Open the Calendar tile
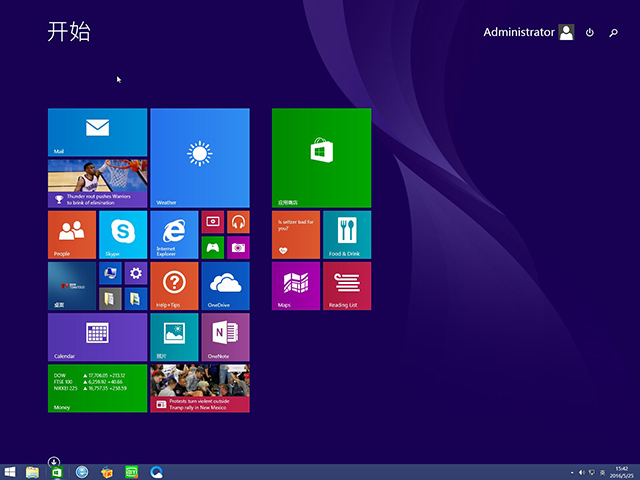The height and width of the screenshot is (480, 640). tap(98, 337)
